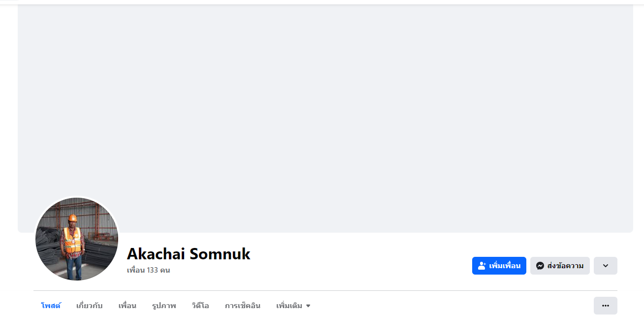The image size is (644, 316).
Task: Open the เพื่อน 133 คน friends count
Action: click(148, 270)
